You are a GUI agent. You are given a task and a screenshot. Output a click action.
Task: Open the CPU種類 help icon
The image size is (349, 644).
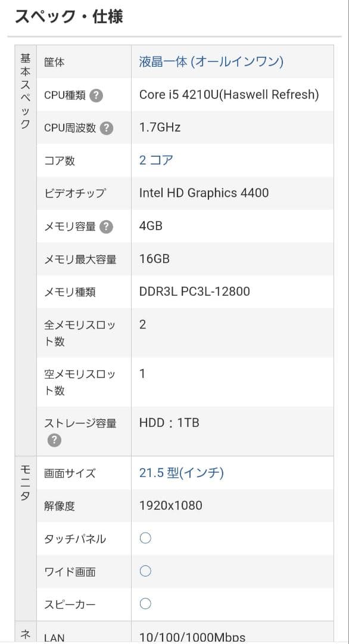97,94
